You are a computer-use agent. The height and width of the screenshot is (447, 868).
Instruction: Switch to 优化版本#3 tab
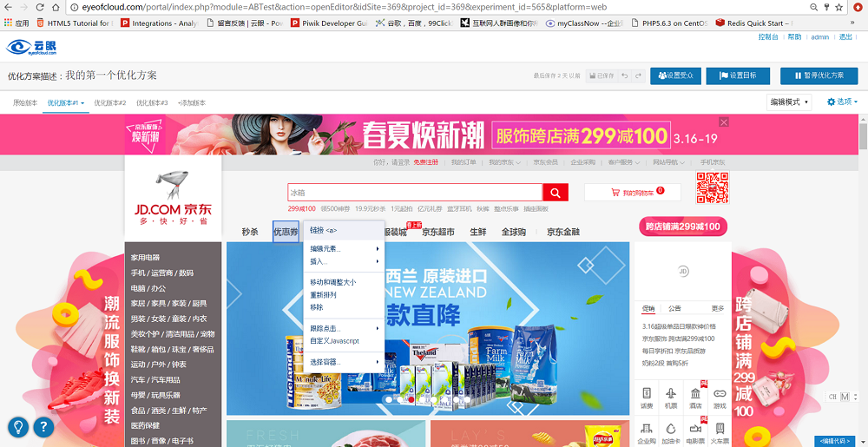pyautogui.click(x=152, y=103)
